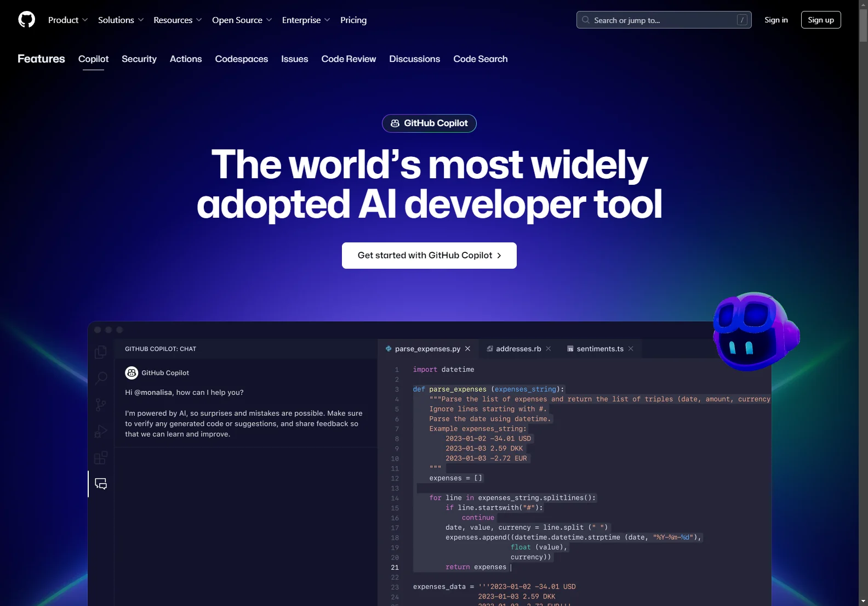
Task: Click the GitHub logo home icon
Action: (26, 20)
